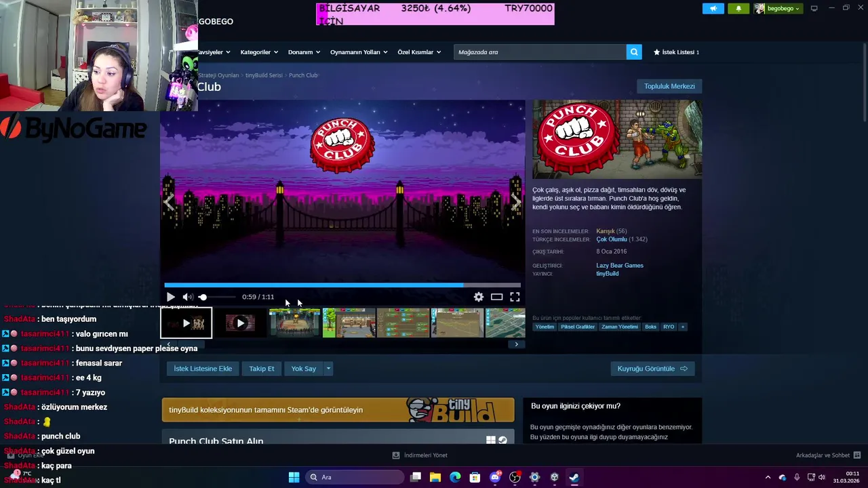868x488 pixels.
Task: Click the store search magnifier button
Action: 634,52
